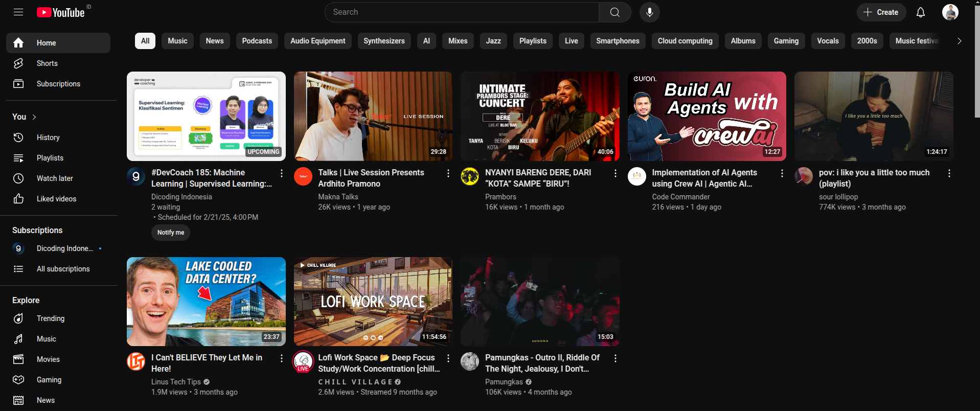Open Code Commander channel name link
Screen dimensions: 980x411
(x=681, y=197)
